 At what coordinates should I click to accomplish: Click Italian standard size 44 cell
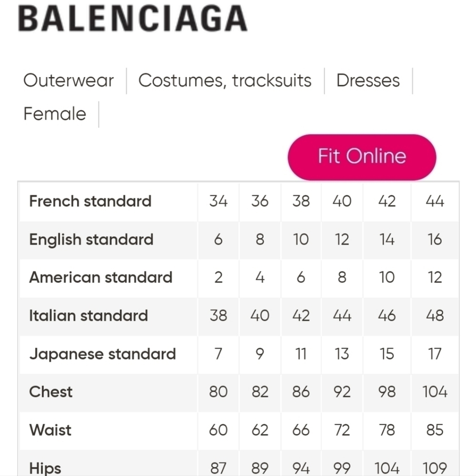click(342, 316)
